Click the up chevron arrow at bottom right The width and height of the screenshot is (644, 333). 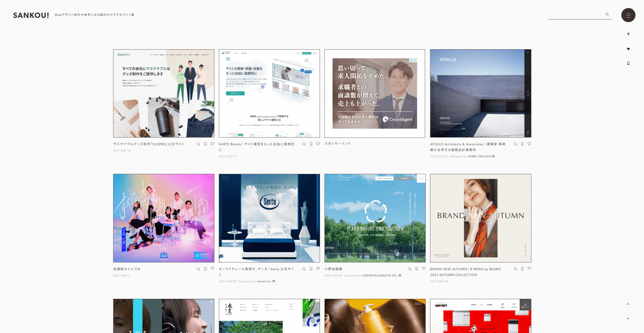pos(628,304)
